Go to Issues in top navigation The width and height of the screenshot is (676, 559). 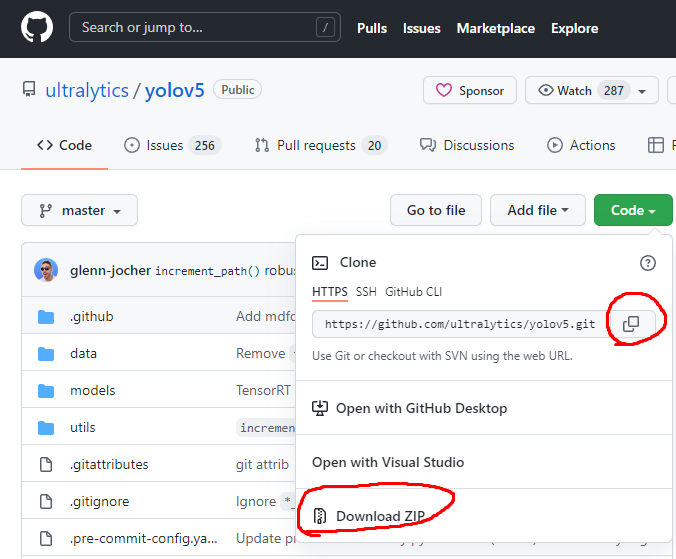[422, 28]
